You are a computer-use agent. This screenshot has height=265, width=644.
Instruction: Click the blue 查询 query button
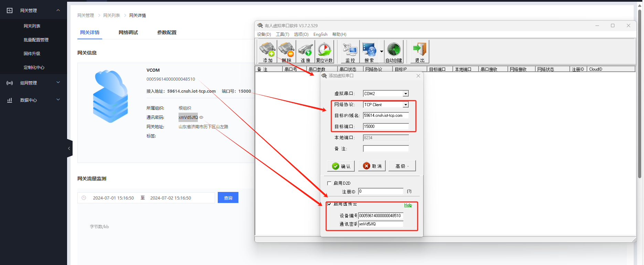click(x=228, y=197)
